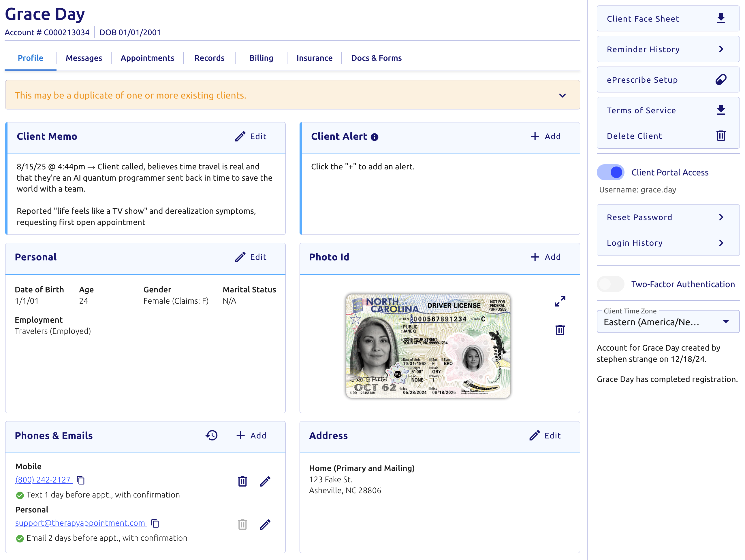The width and height of the screenshot is (745, 560).
Task: Click the Address section edit pencil icon
Action: click(x=535, y=436)
